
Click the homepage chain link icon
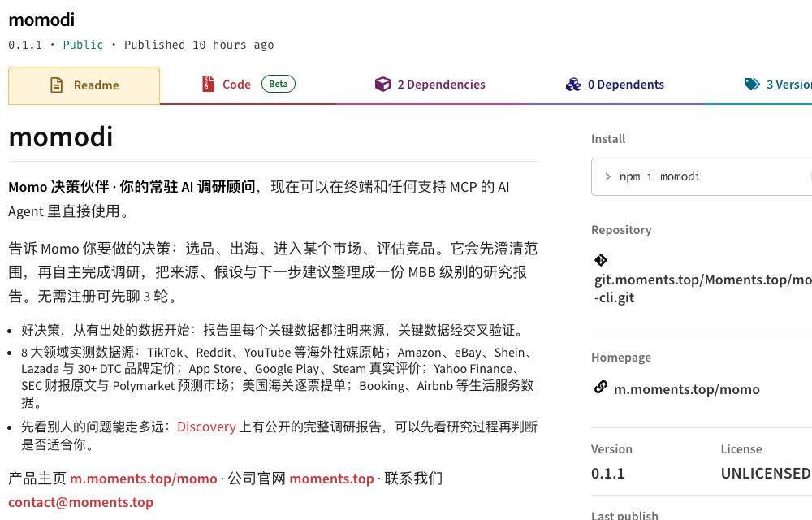(x=601, y=387)
